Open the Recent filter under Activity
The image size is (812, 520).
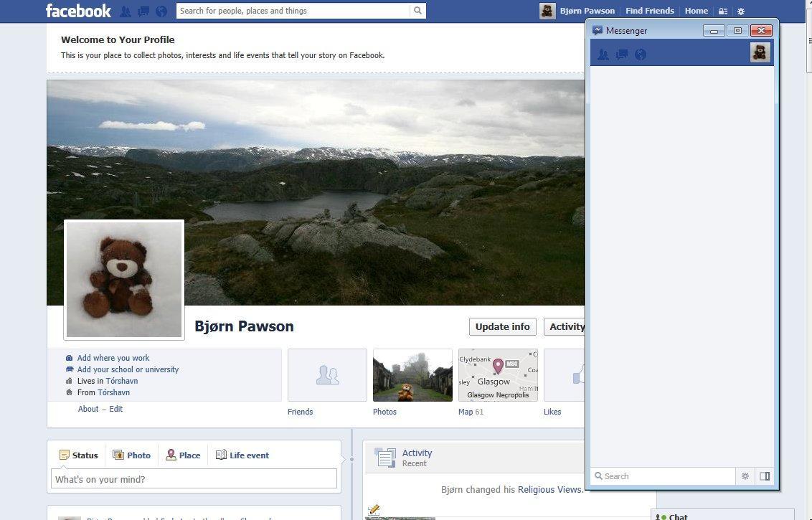click(415, 463)
